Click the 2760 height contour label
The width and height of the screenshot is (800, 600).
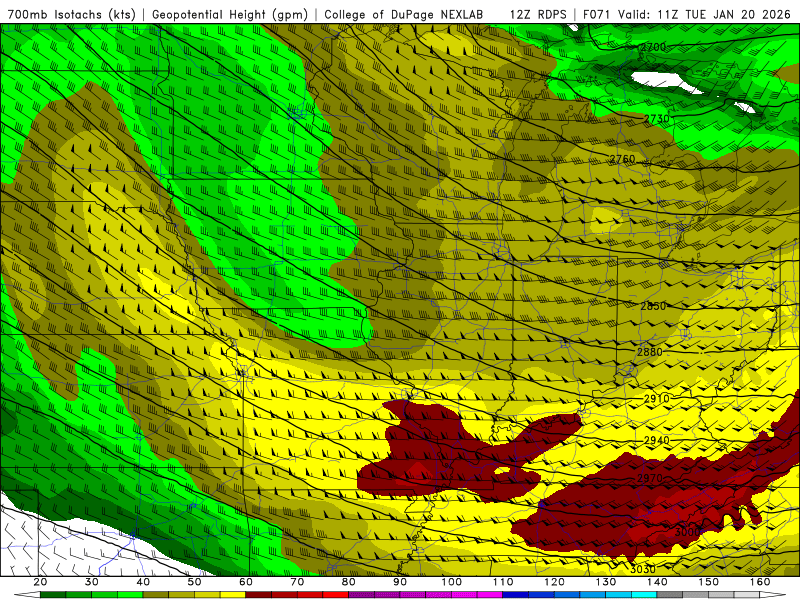pos(622,159)
